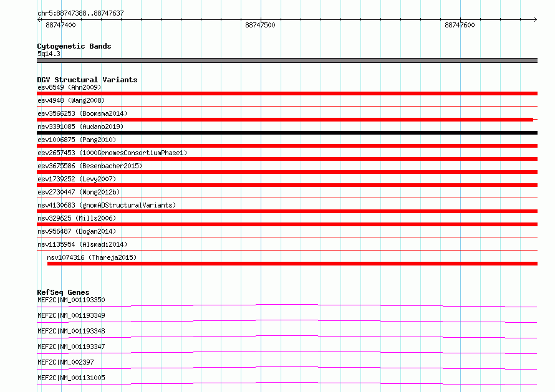Click the right arrow end of ruler
The width and height of the screenshot is (555, 392).
tap(536, 19)
